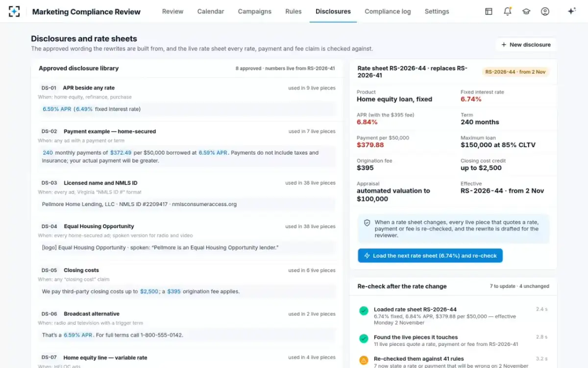Click 'used in 2 live pieces'
The width and height of the screenshot is (588, 368).
tap(312, 314)
